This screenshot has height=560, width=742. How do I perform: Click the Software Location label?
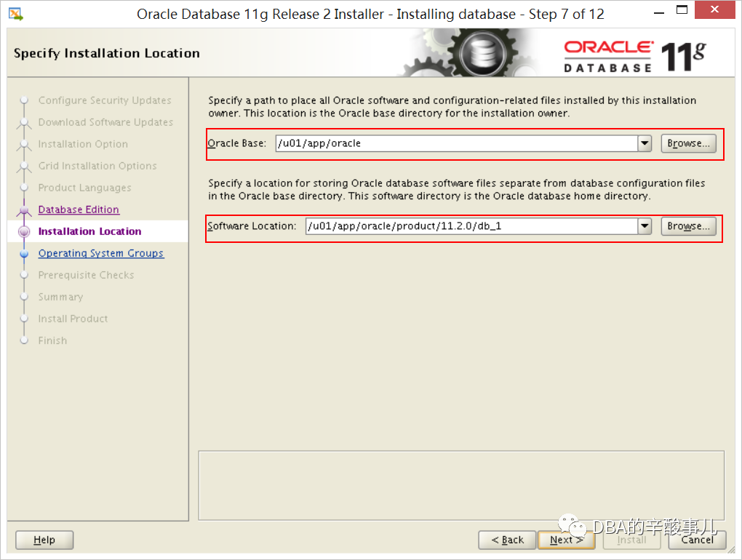(x=252, y=226)
